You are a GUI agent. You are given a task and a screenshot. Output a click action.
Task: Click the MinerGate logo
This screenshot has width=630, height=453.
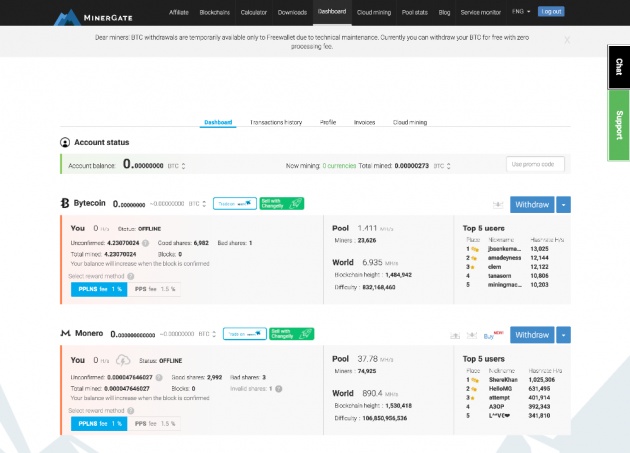pos(93,17)
